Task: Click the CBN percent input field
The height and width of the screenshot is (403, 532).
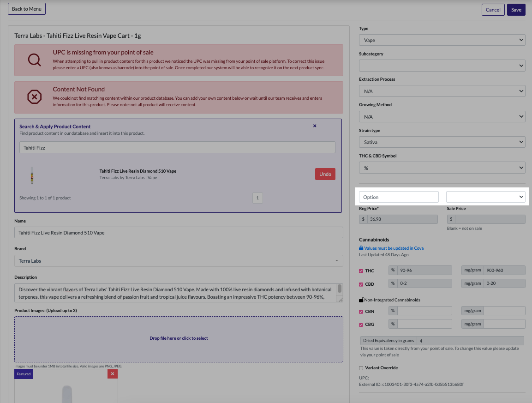Action: 424,311
